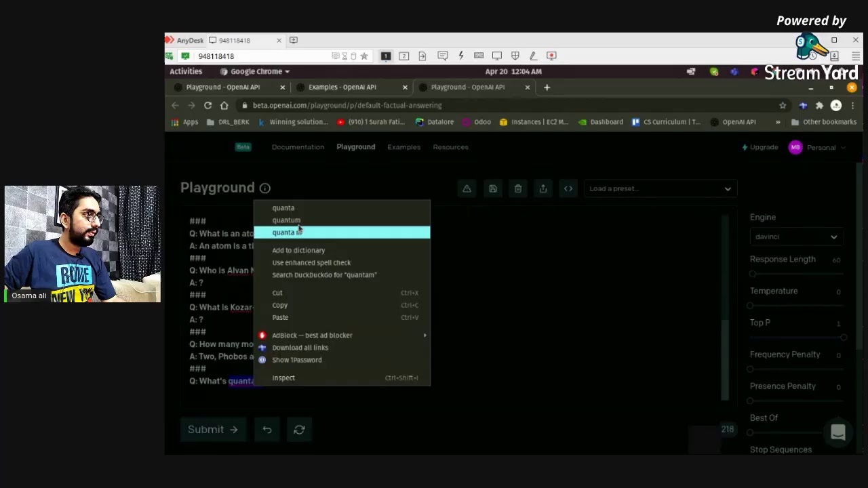
Task: Expand AdBlock submenu arrow
Action: click(425, 335)
